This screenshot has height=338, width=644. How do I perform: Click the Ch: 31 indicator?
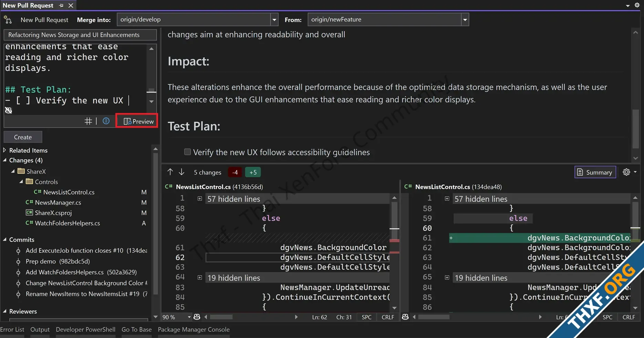pyautogui.click(x=344, y=317)
